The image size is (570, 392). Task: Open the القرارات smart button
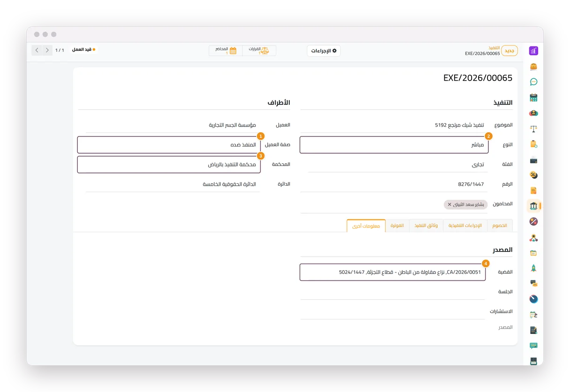259,51
